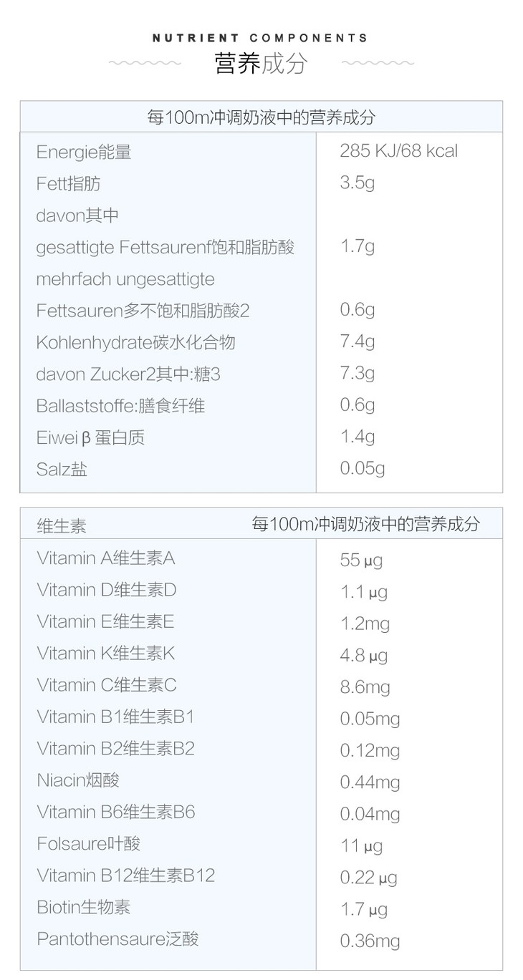Select the gesattigte Fettsauren saturated fat label
Image resolution: width=523 pixels, height=980 pixels.
tap(165, 247)
